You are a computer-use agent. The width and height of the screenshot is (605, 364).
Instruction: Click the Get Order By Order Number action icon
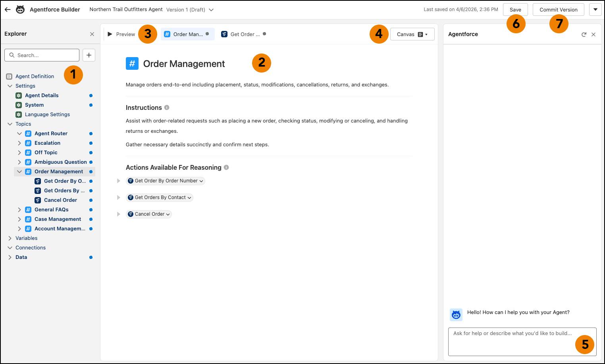[130, 181]
